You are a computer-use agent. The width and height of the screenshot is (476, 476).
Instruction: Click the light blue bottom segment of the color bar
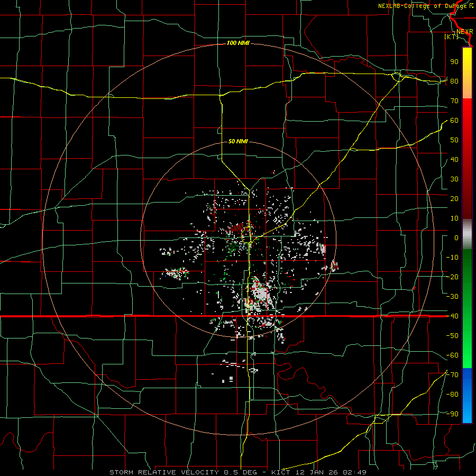(x=467, y=411)
